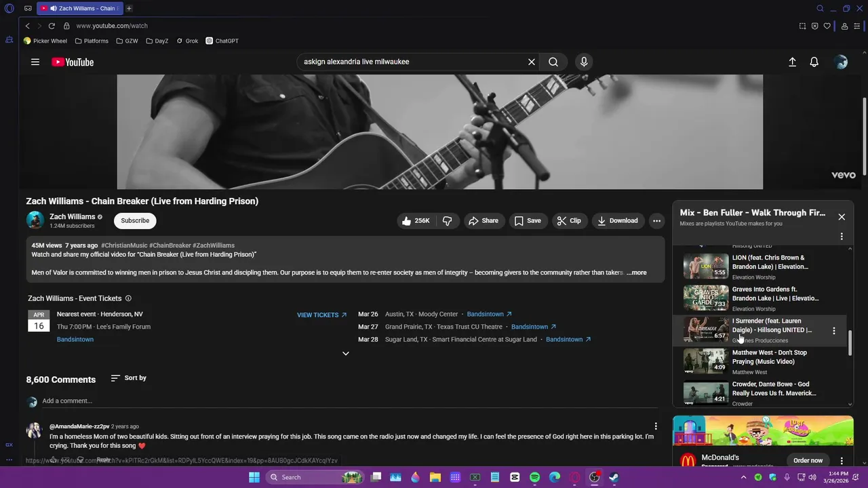Open comments Sort by menu
Viewport: 868px width, 488px height.
[129, 378]
